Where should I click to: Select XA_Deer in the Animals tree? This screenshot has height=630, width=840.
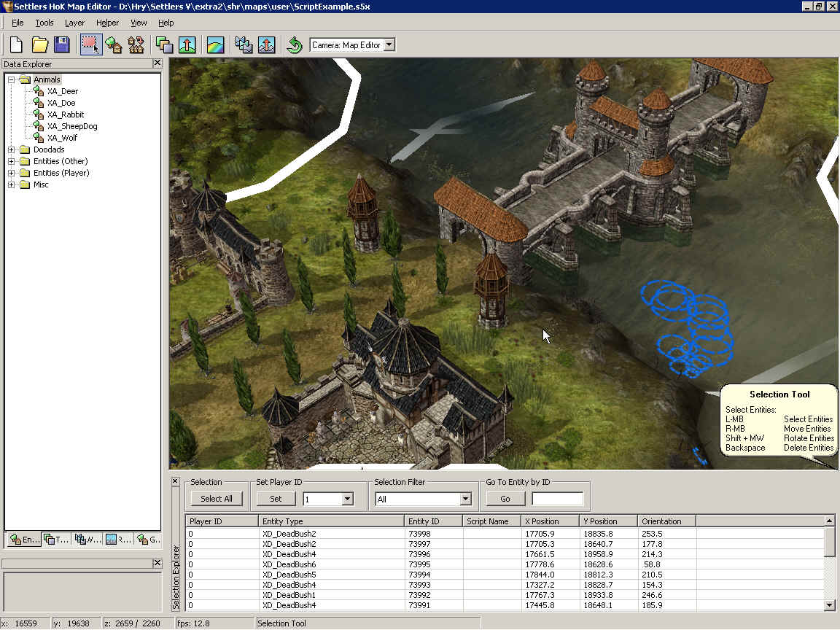[62, 91]
